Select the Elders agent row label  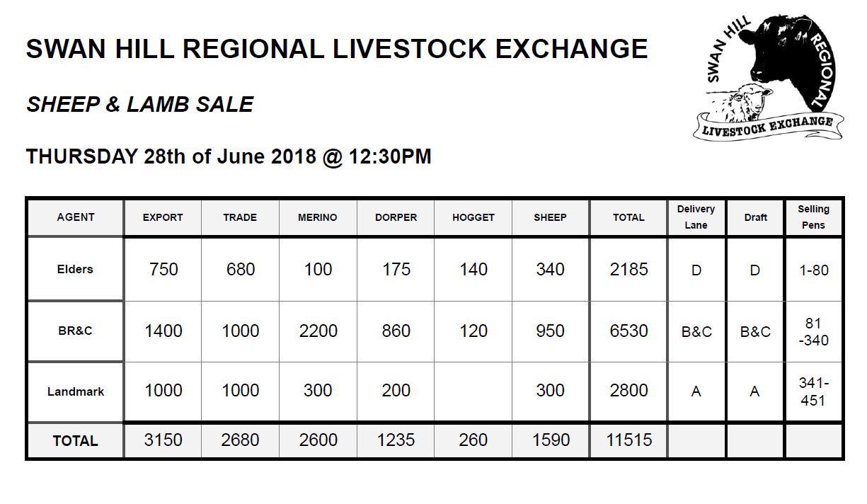[x=75, y=269]
